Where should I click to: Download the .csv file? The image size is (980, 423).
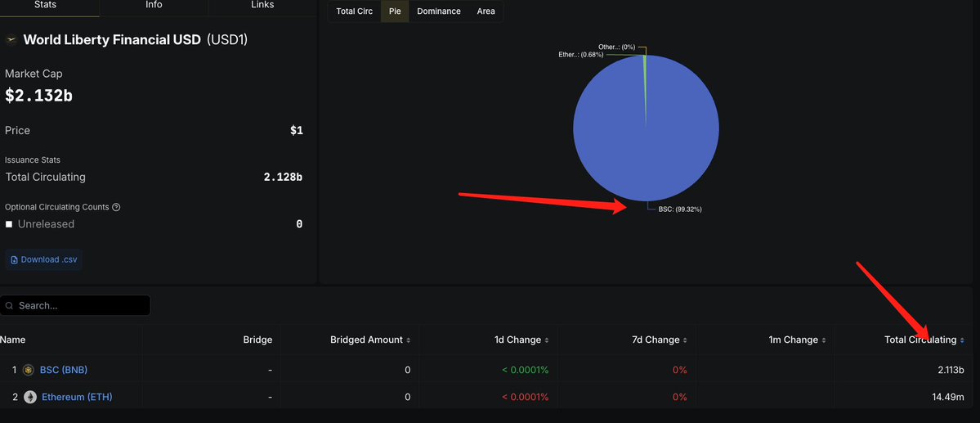[44, 259]
